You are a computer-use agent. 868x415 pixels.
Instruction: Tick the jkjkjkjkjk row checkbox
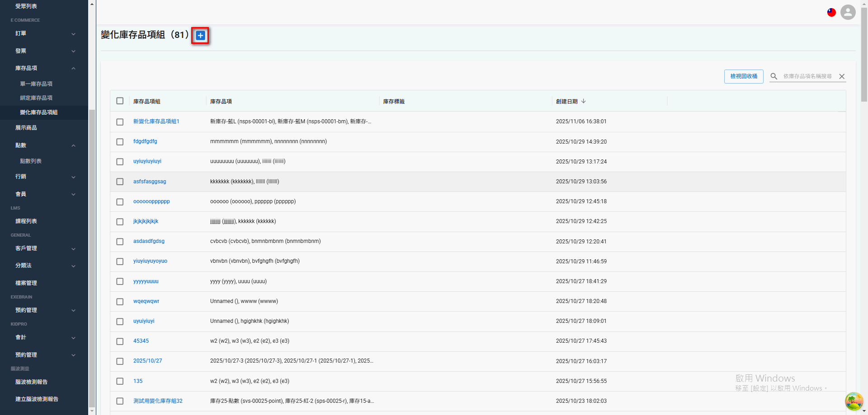pos(120,222)
